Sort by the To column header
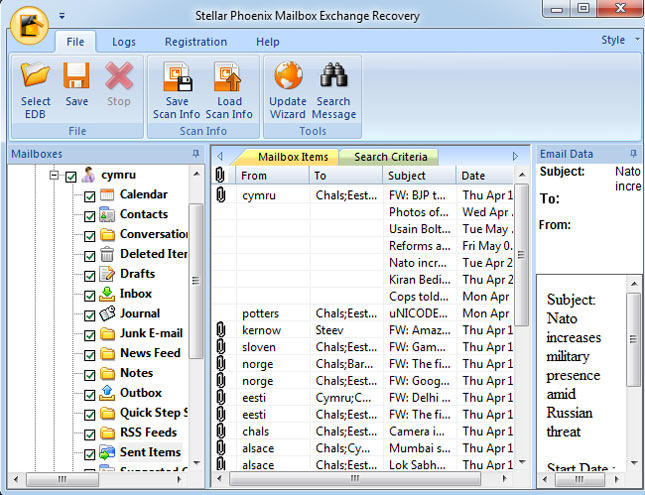This screenshot has width=645, height=495. coord(346,176)
